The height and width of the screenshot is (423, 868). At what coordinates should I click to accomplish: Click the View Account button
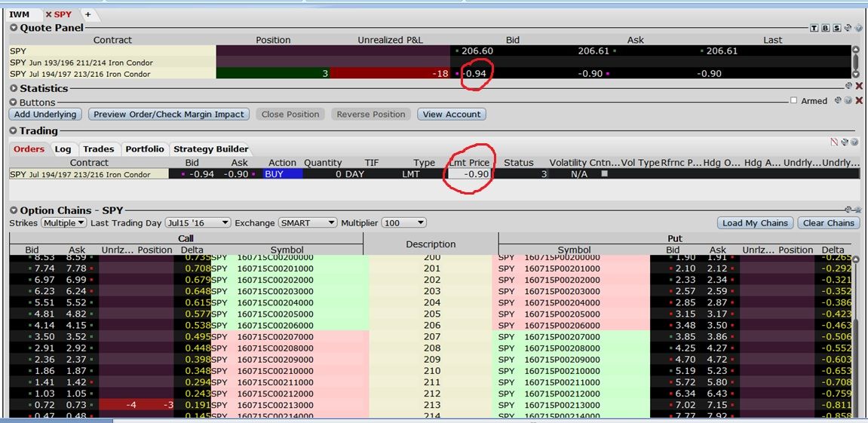point(452,114)
